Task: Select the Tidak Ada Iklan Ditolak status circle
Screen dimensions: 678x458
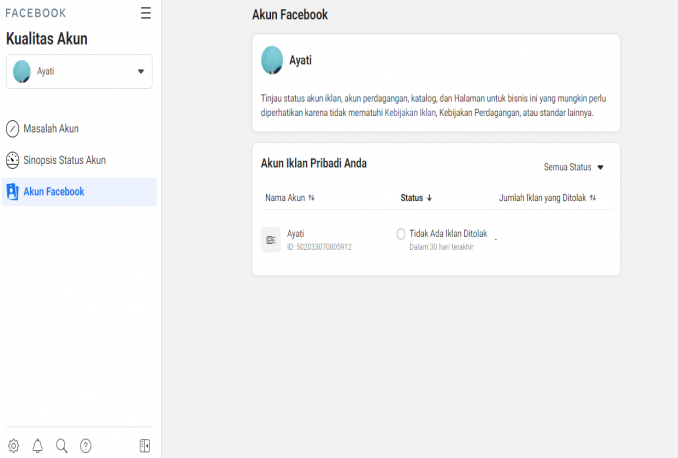Action: click(401, 234)
